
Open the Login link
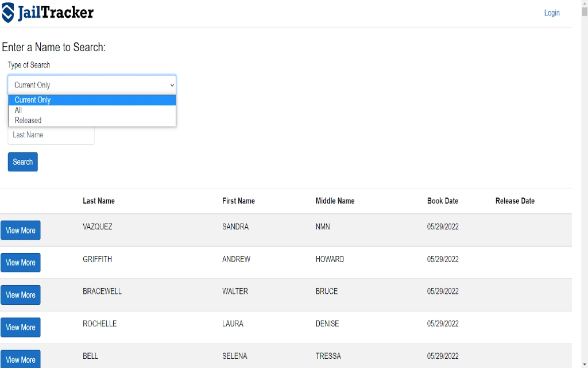tap(552, 13)
